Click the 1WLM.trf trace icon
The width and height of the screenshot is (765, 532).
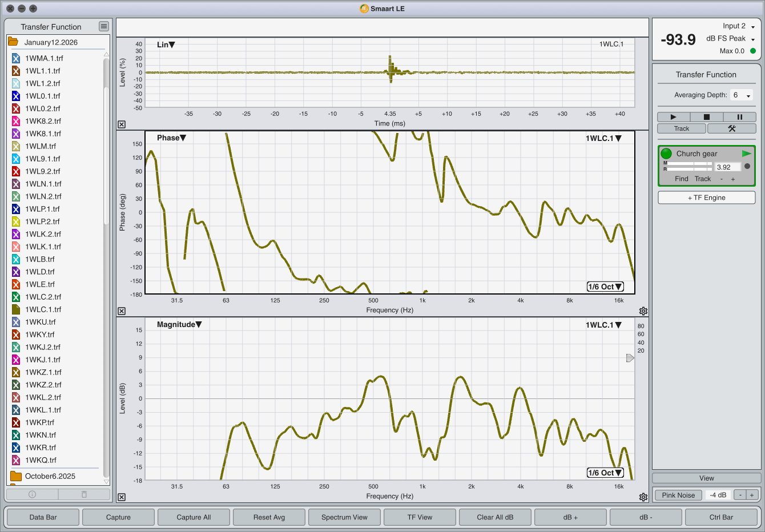tap(16, 146)
